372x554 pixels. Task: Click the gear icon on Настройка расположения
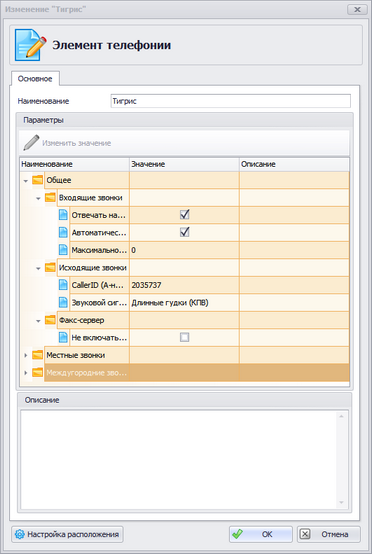point(19,534)
